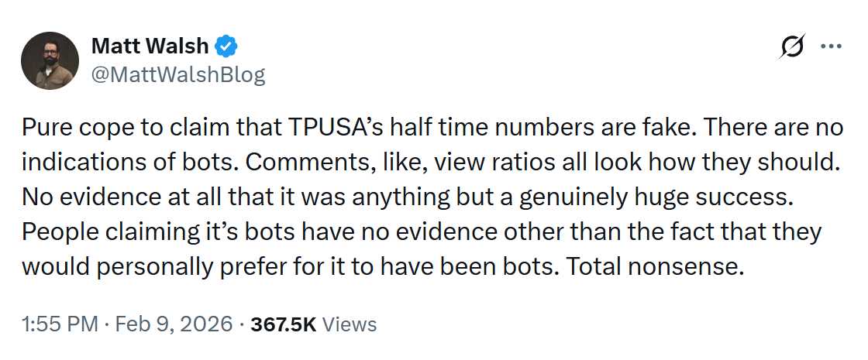Click the 367.5K view count number

pos(283,324)
